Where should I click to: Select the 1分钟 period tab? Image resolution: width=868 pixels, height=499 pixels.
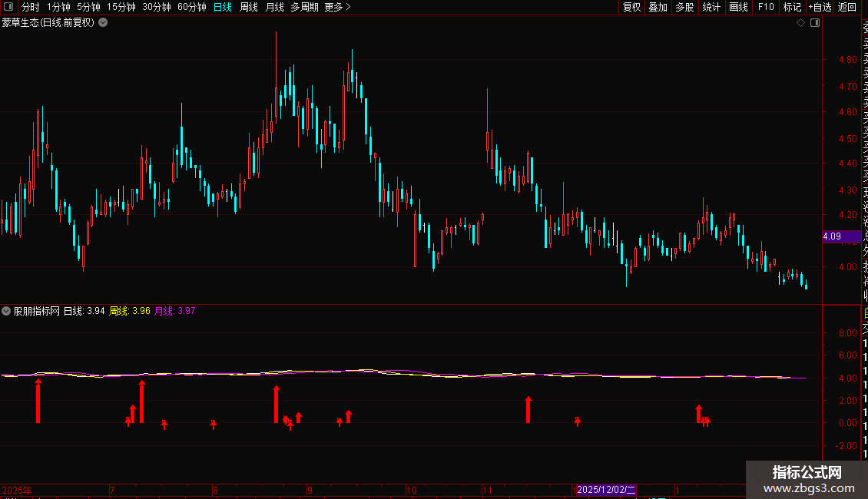(58, 7)
